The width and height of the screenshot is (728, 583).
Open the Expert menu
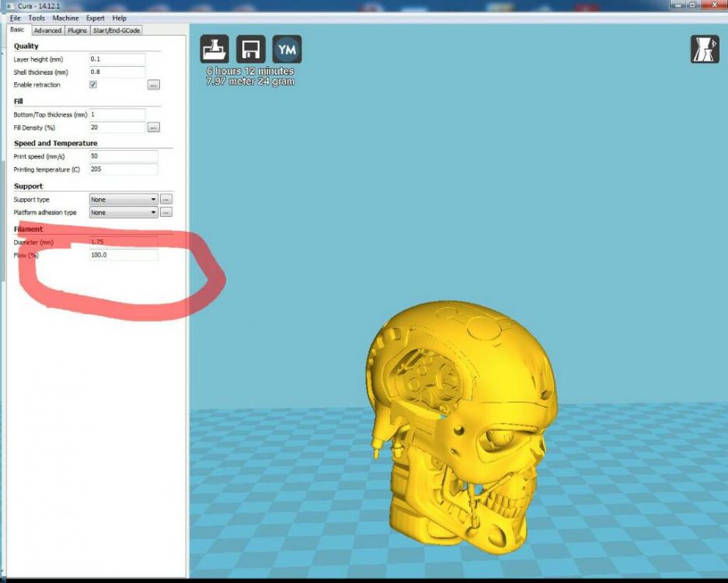pyautogui.click(x=96, y=18)
